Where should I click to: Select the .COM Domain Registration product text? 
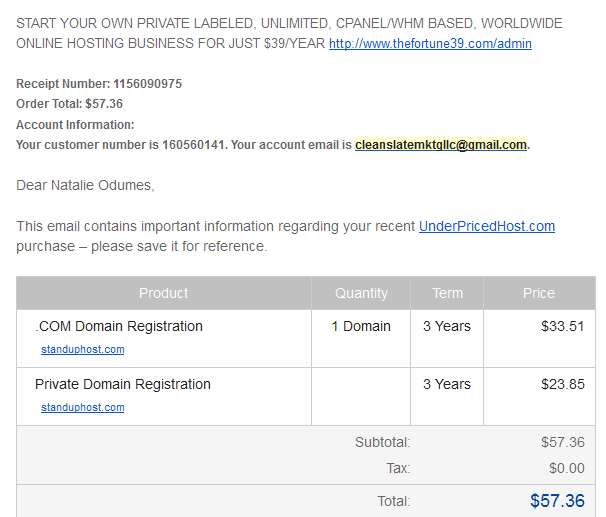pos(119,326)
